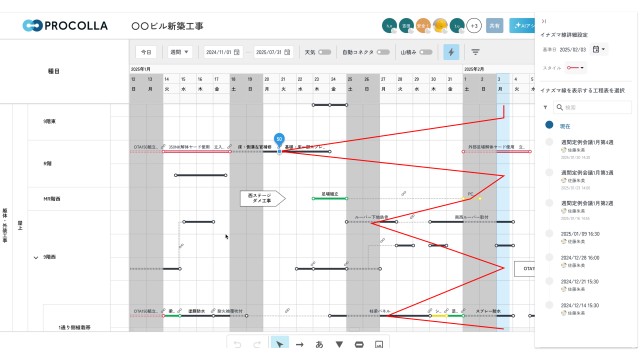The image size is (640, 360).
Task: Open the 基準日 calendar dropdown in the side panel
Action: click(x=599, y=49)
